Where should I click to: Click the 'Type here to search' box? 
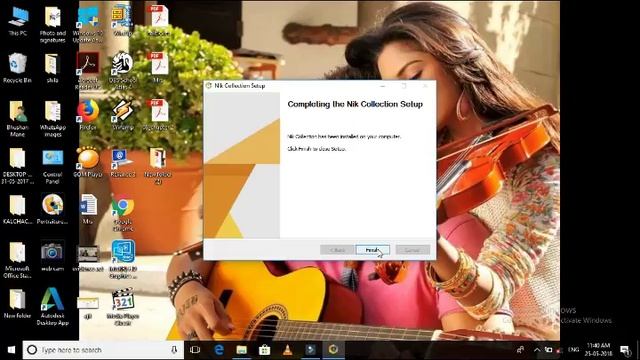(x=103, y=350)
